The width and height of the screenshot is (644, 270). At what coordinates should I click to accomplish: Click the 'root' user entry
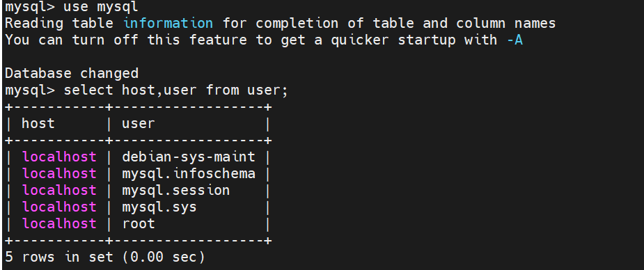pyautogui.click(x=139, y=223)
